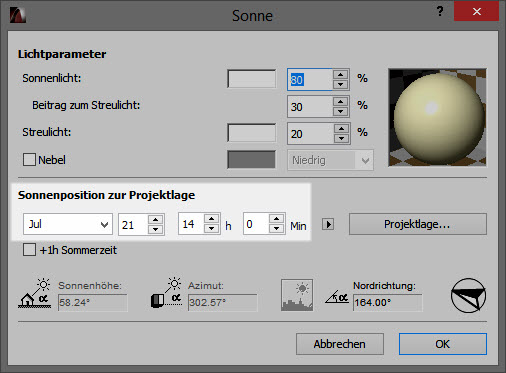Decrease the Streulicht percentage stepper
The height and width of the screenshot is (373, 506).
click(341, 138)
